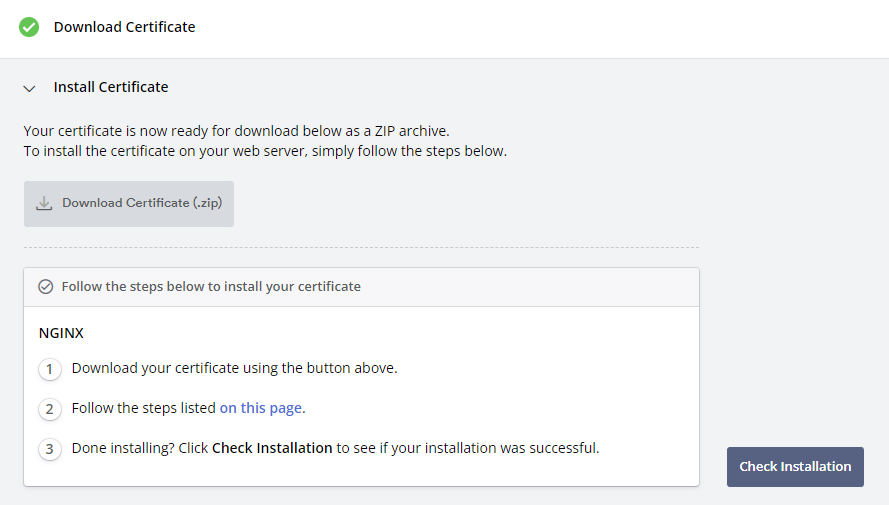The image size is (889, 505).
Task: Click 'Follow the steps below' panel header
Action: point(361,287)
